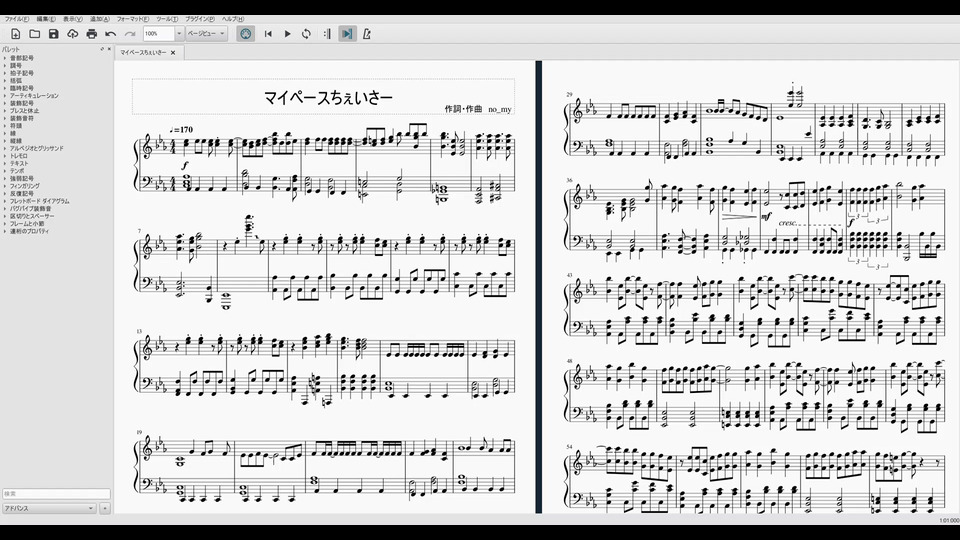Upload the score online with the cloud icon

click(x=73, y=34)
